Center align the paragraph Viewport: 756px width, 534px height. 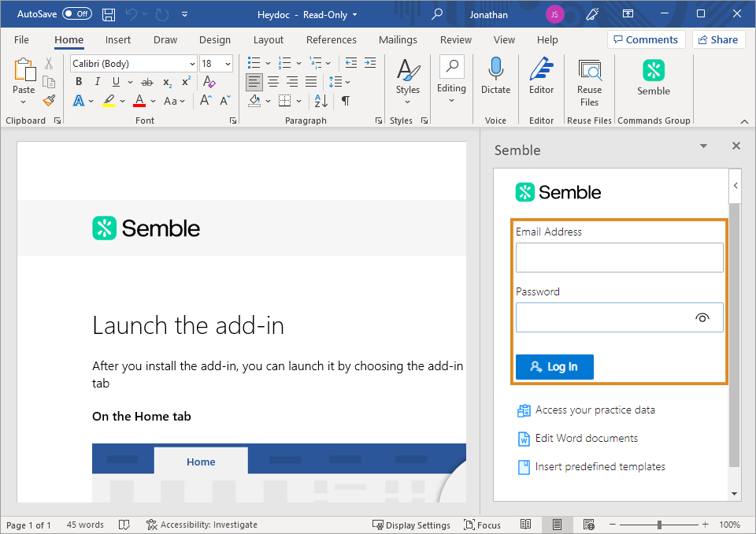(273, 82)
